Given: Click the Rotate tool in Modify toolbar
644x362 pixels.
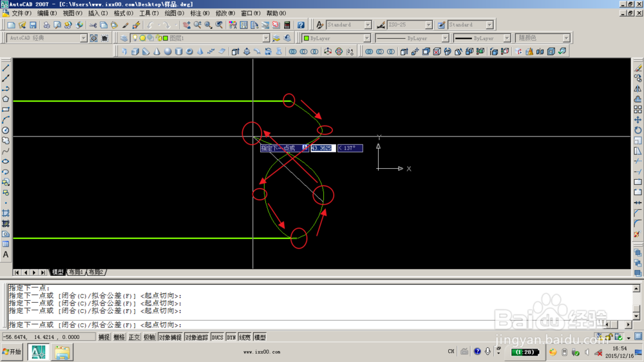Looking at the screenshot, I should 638,130.
